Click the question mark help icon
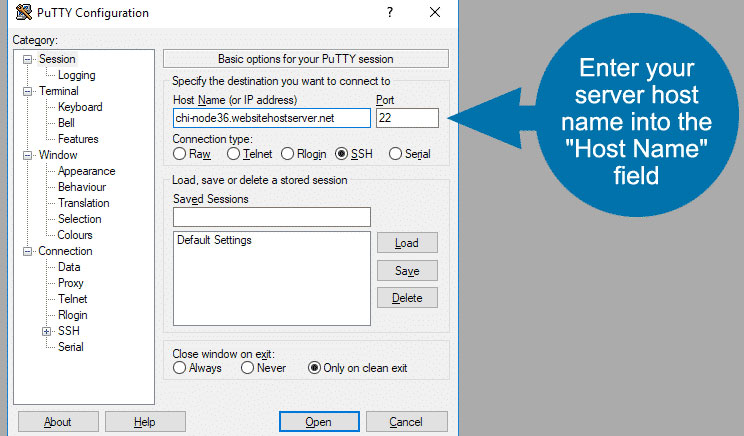The height and width of the screenshot is (436, 744). 390,12
